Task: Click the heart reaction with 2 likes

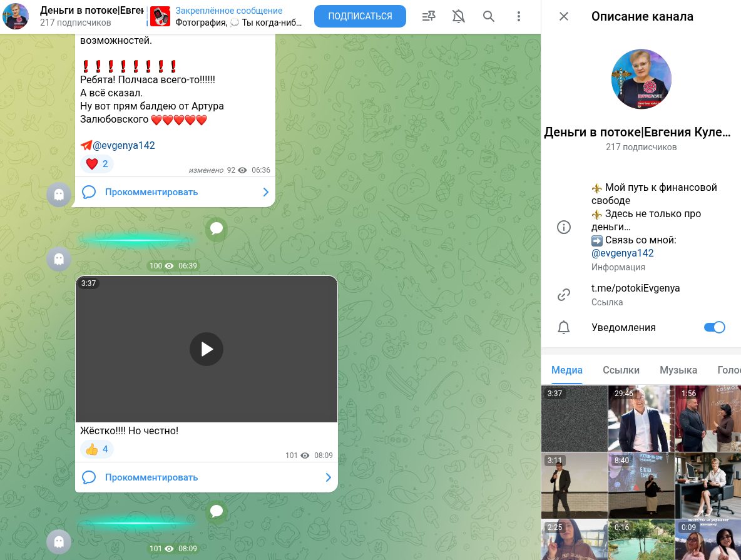Action: (x=97, y=164)
